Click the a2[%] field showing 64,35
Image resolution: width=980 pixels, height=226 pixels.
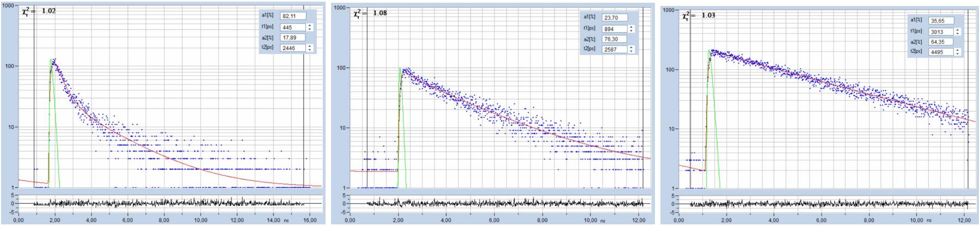941,42
